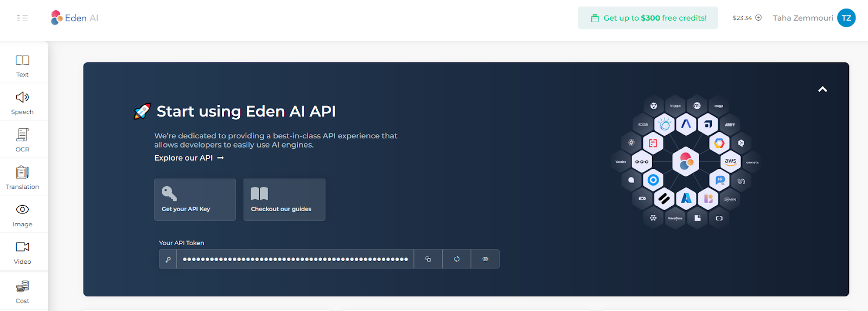Click the $23.34 balance amount
This screenshot has width=868, height=311.
[x=742, y=18]
